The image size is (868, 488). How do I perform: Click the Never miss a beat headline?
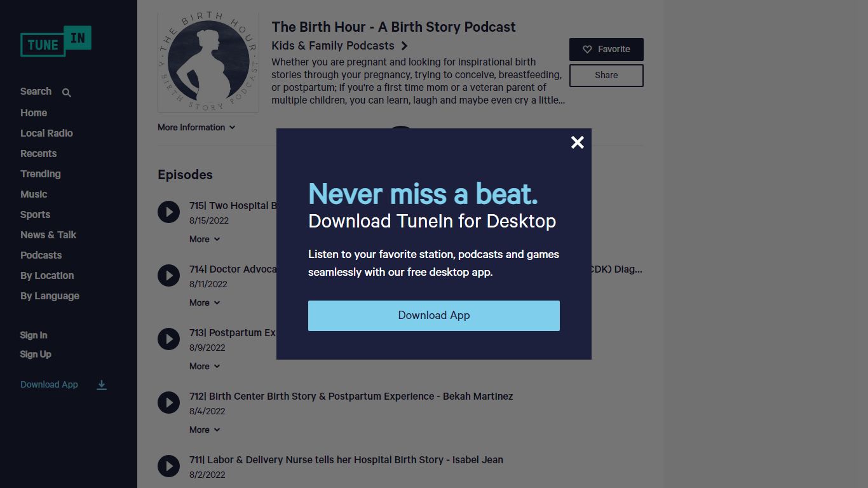[423, 194]
